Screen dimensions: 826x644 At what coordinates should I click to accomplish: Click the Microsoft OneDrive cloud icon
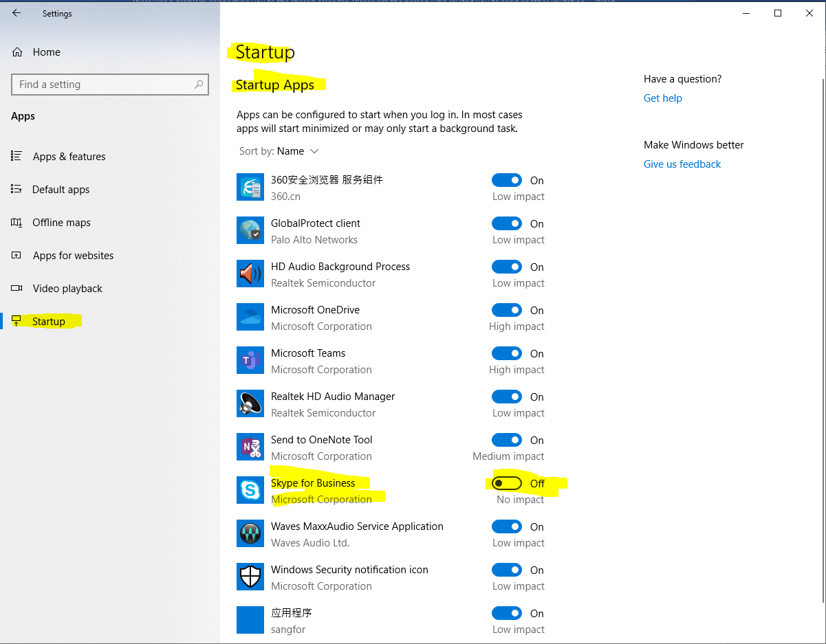click(250, 317)
